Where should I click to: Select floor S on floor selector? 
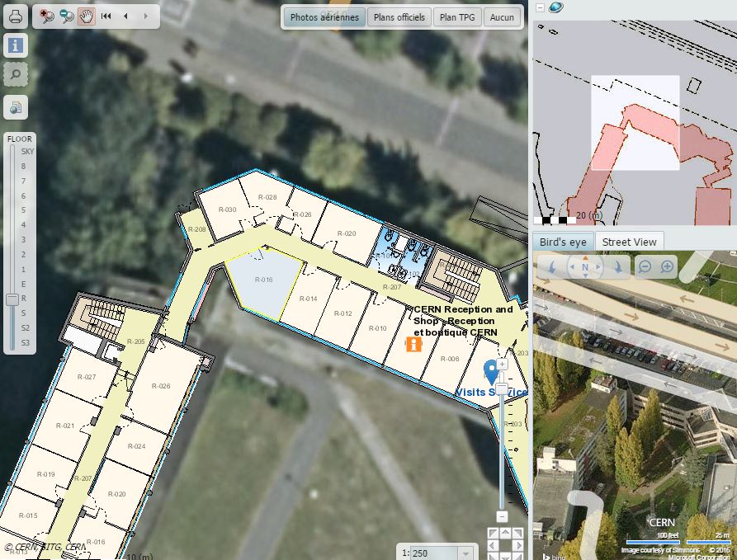(23, 313)
